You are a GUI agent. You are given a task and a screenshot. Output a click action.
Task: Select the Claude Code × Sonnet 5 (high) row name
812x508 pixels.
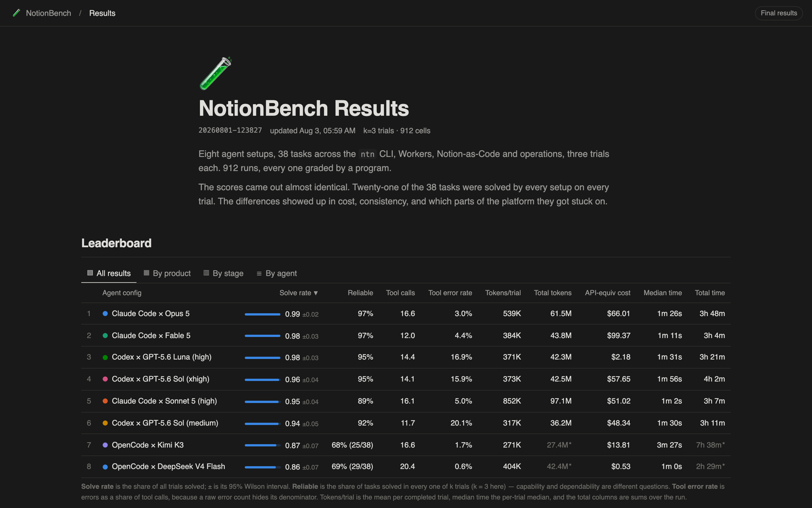164,401
